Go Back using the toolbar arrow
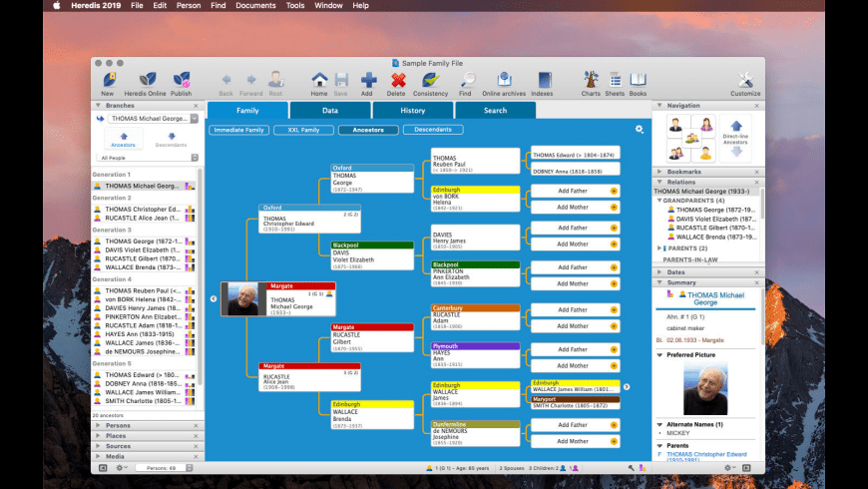The image size is (868, 489). pyautogui.click(x=225, y=80)
